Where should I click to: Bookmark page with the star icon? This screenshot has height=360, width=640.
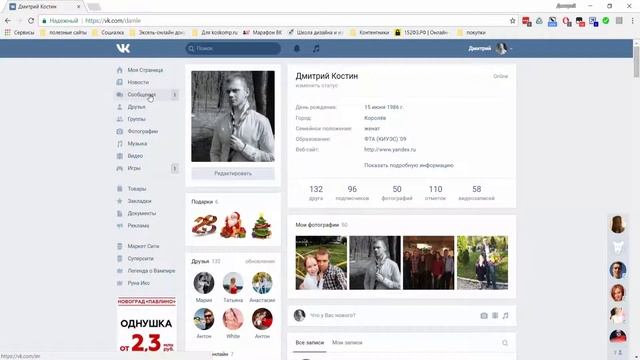[513, 20]
